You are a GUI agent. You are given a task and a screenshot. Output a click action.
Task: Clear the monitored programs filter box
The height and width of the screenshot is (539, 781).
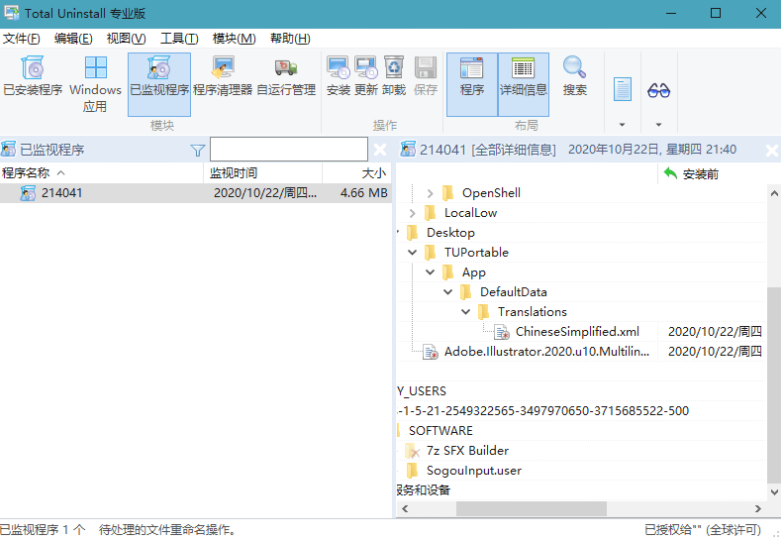[x=380, y=149]
